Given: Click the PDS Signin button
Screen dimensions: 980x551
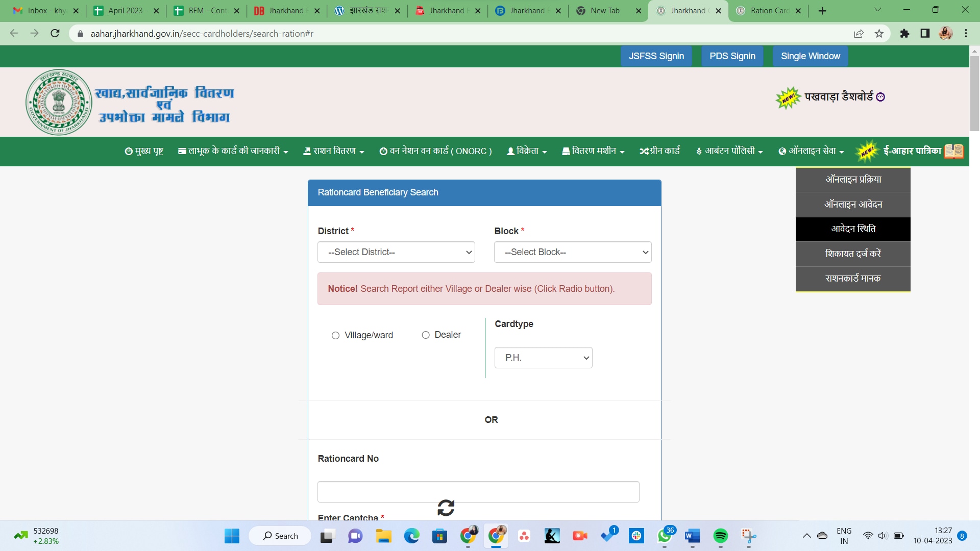Looking at the screenshot, I should (732, 56).
